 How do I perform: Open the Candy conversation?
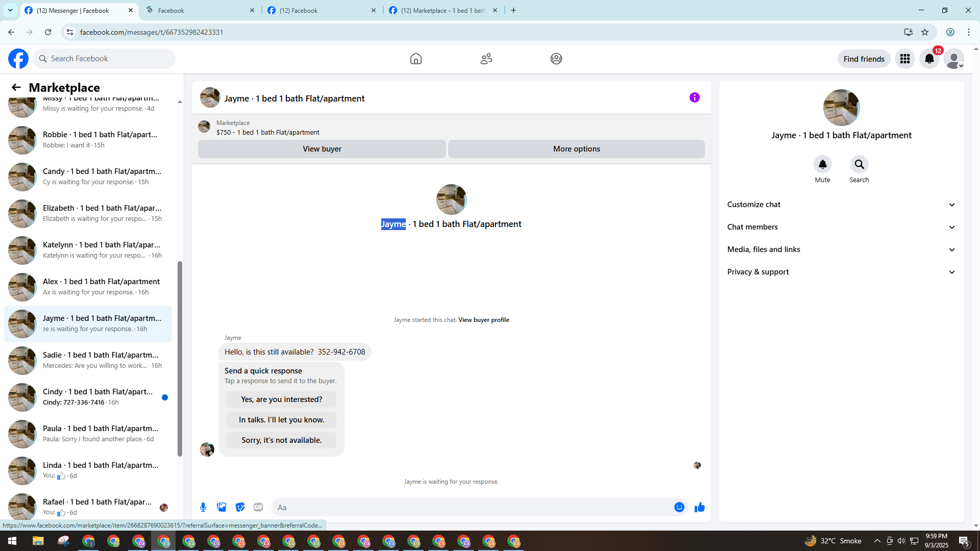(x=88, y=177)
